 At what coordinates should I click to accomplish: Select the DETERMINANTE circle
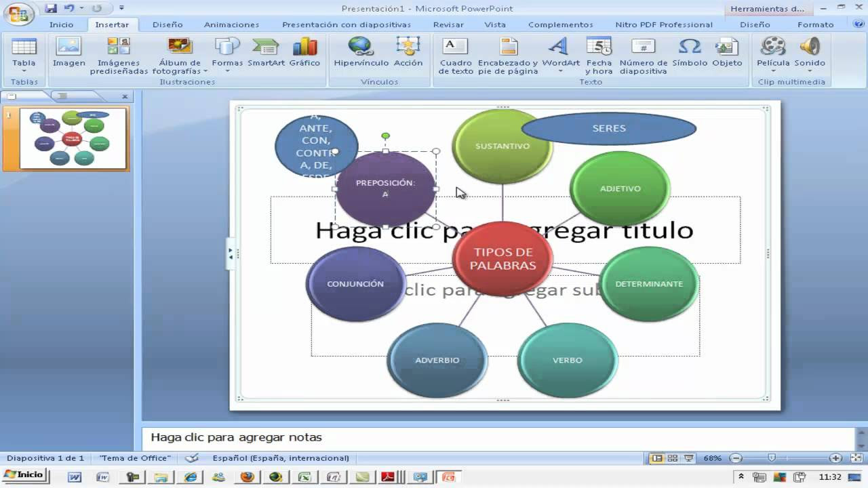tap(649, 284)
